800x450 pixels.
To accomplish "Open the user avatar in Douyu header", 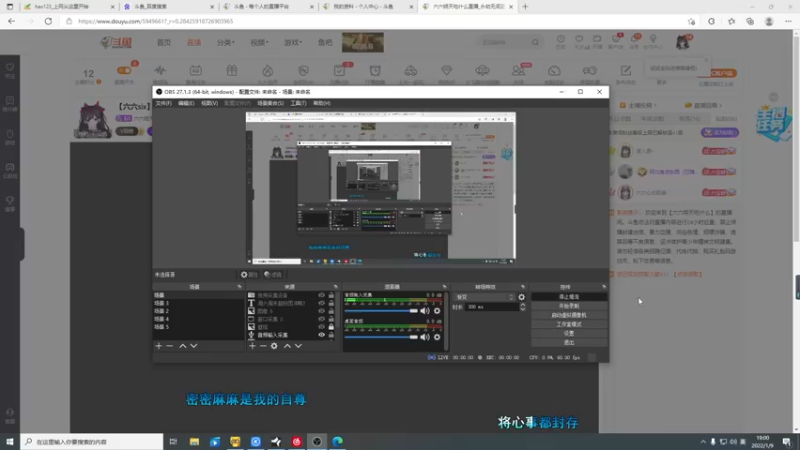I will (683, 42).
